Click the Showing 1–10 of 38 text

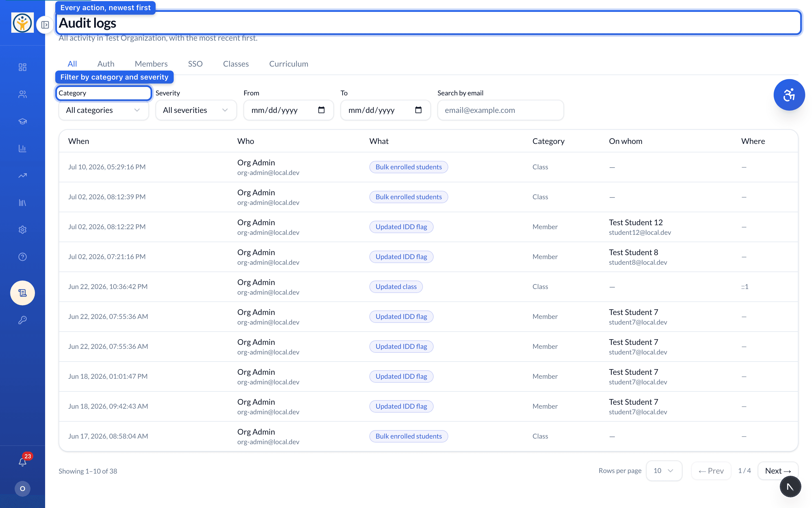pos(88,471)
